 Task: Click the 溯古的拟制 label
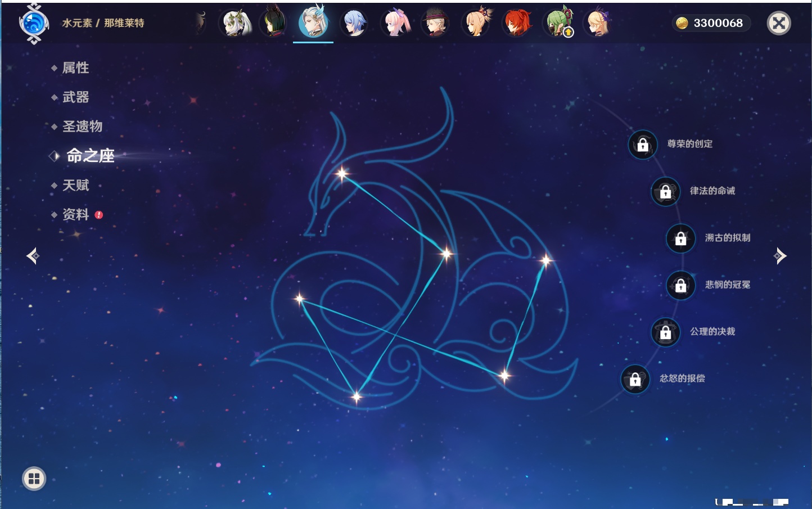728,238
